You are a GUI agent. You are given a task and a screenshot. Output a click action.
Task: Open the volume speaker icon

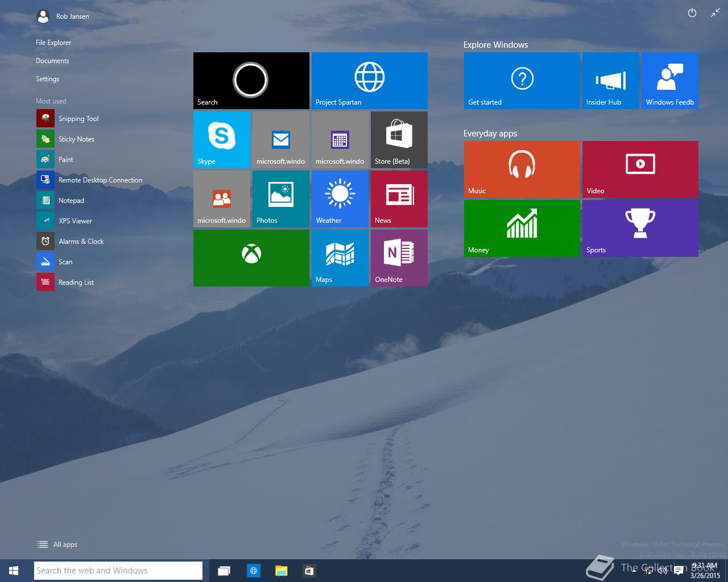(x=663, y=571)
